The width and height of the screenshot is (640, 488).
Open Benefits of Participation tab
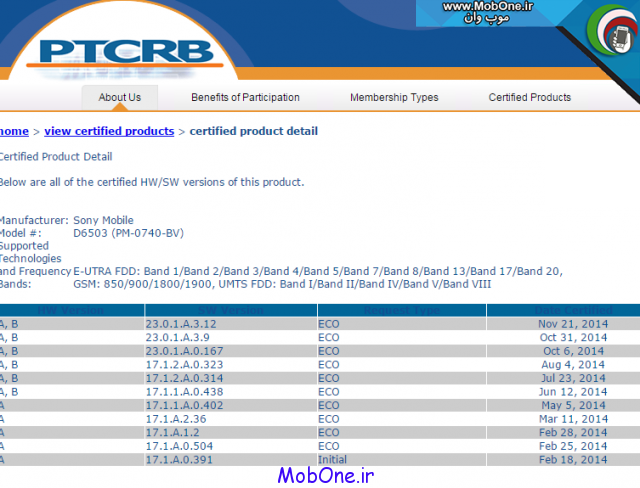[245, 98]
